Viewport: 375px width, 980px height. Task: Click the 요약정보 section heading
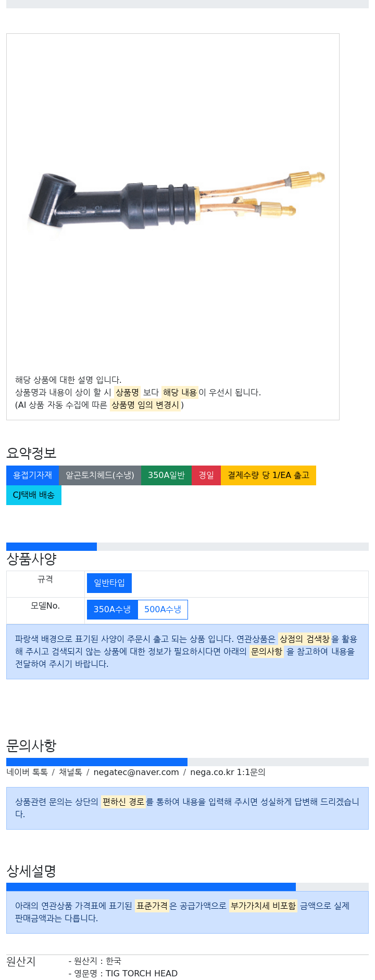[x=31, y=453]
